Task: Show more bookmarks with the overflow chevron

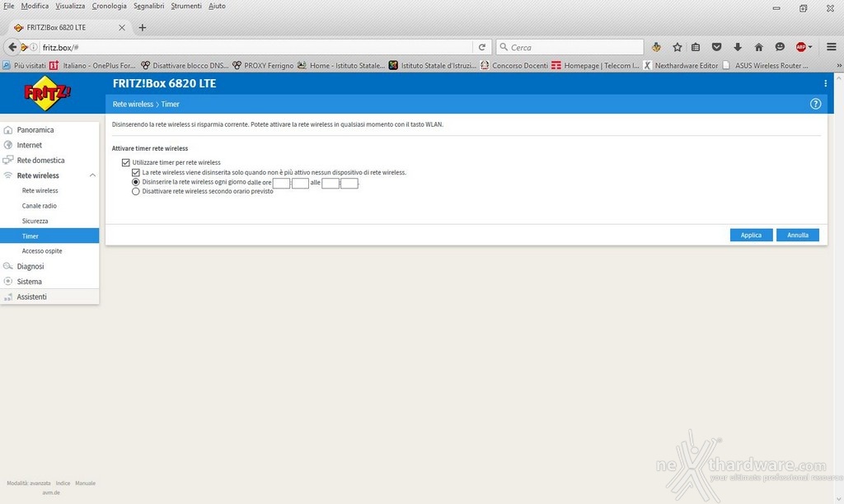Action: click(838, 66)
